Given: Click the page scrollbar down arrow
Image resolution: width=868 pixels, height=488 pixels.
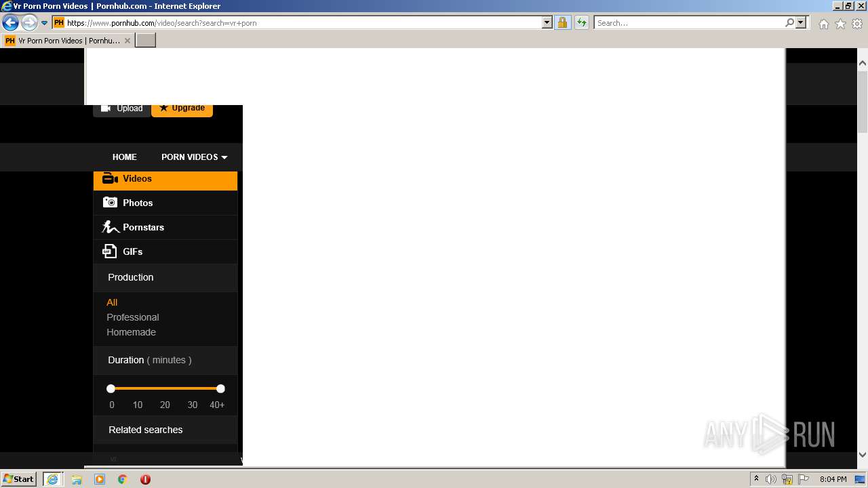Looking at the screenshot, I should 863,455.
